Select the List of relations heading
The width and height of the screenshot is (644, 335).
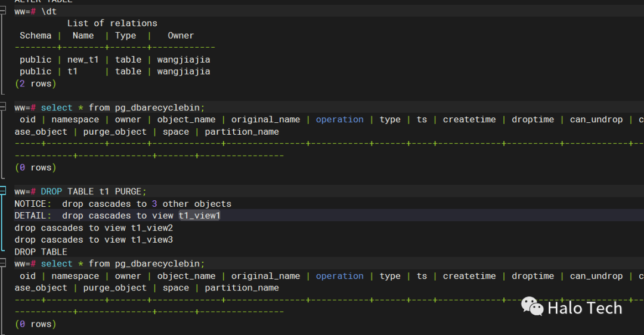(x=112, y=23)
